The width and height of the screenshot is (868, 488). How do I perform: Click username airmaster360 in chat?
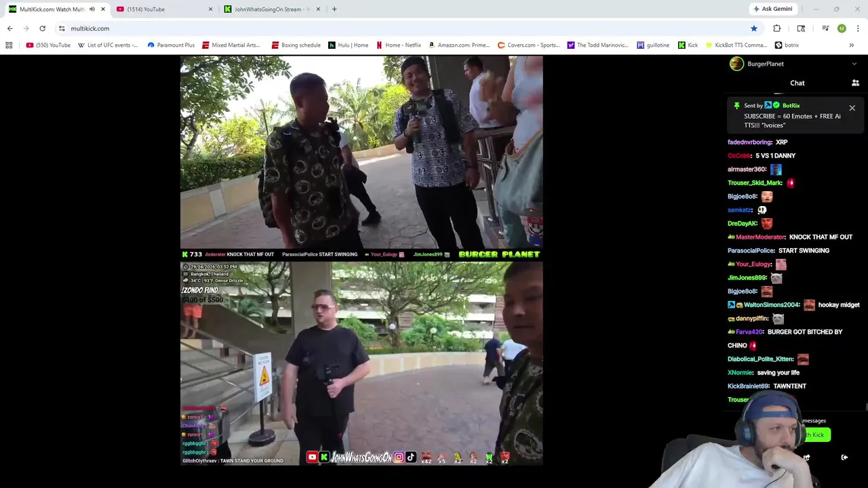coord(747,169)
